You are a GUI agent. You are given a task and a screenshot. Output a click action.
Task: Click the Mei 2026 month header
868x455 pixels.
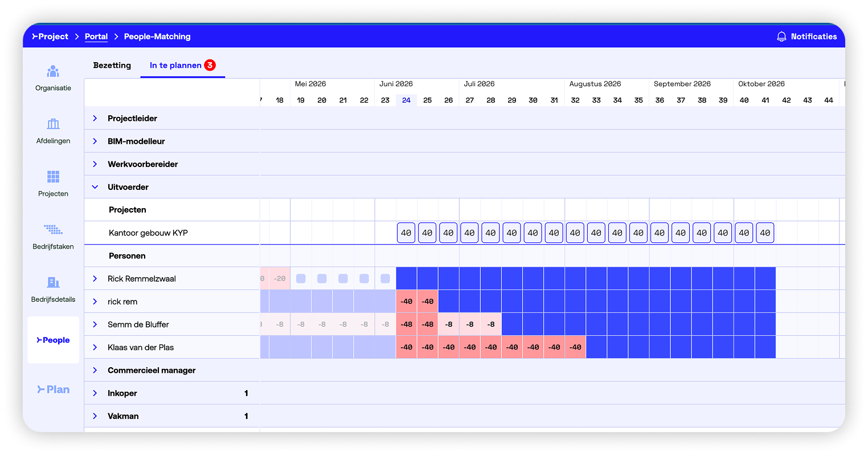(x=310, y=84)
